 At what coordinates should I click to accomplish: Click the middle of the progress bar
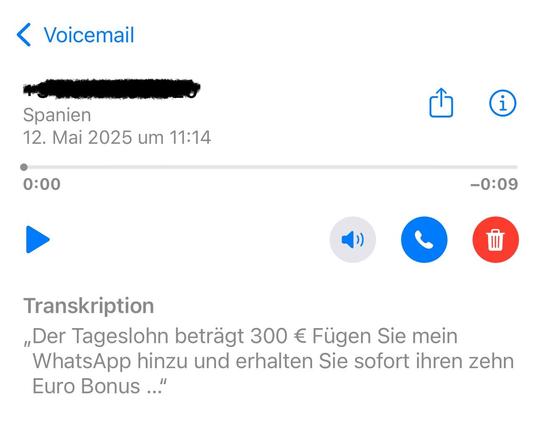click(270, 167)
